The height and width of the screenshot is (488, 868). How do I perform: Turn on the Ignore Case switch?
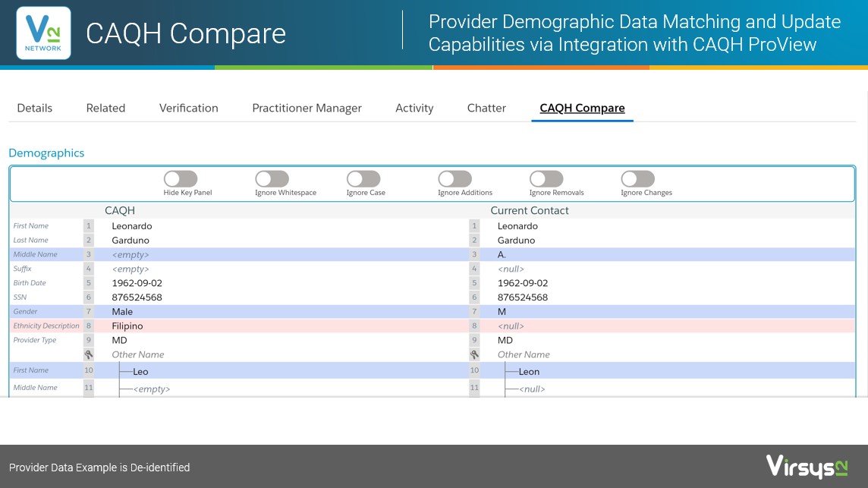click(x=363, y=179)
